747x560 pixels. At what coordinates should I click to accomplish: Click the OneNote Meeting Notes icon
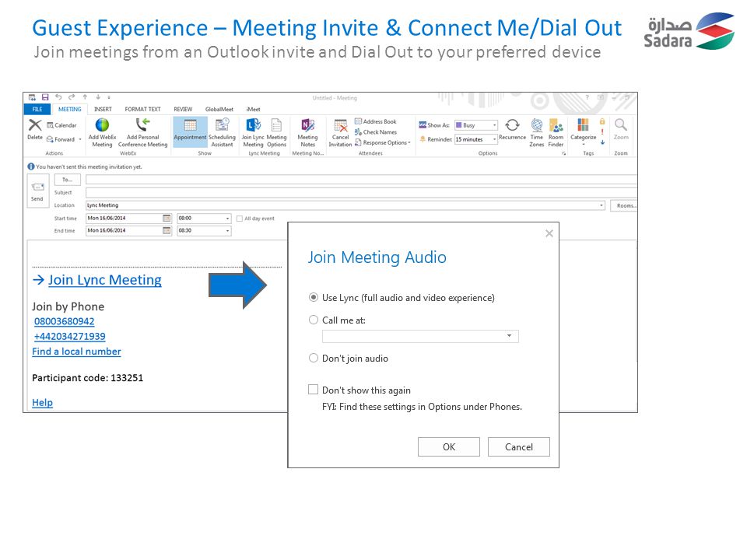pos(308,124)
